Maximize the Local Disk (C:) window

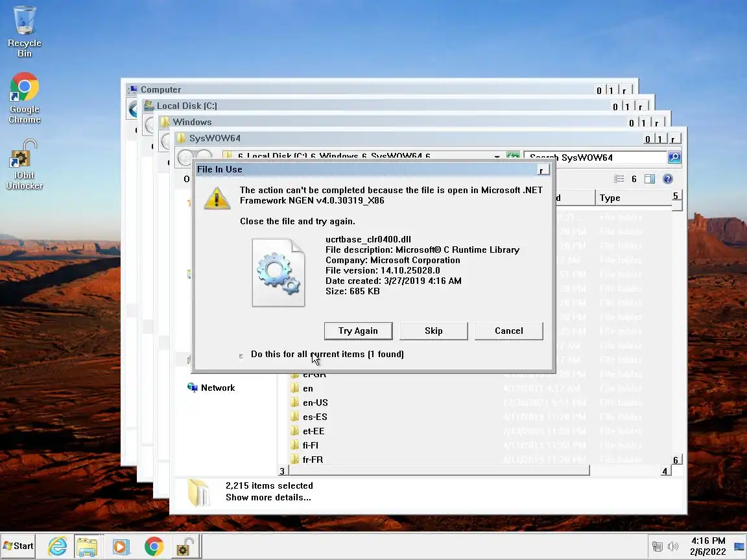coord(628,107)
